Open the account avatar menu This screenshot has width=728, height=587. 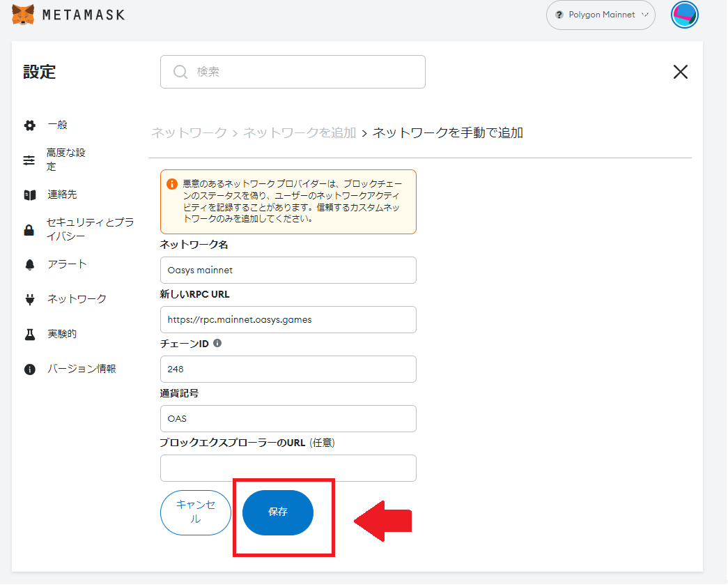pyautogui.click(x=684, y=15)
